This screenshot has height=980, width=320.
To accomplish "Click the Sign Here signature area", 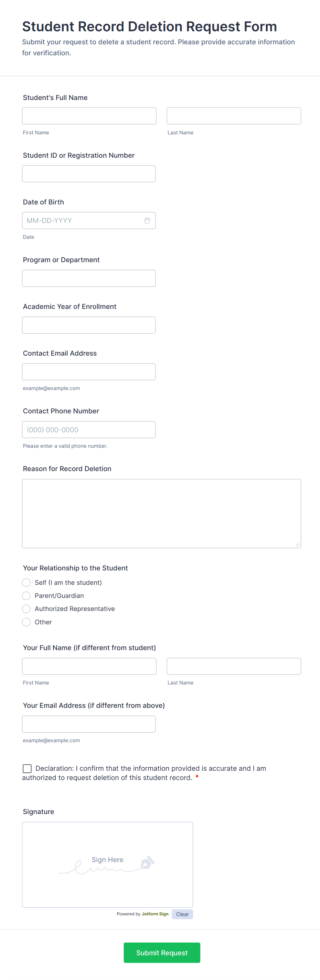I will [x=107, y=865].
